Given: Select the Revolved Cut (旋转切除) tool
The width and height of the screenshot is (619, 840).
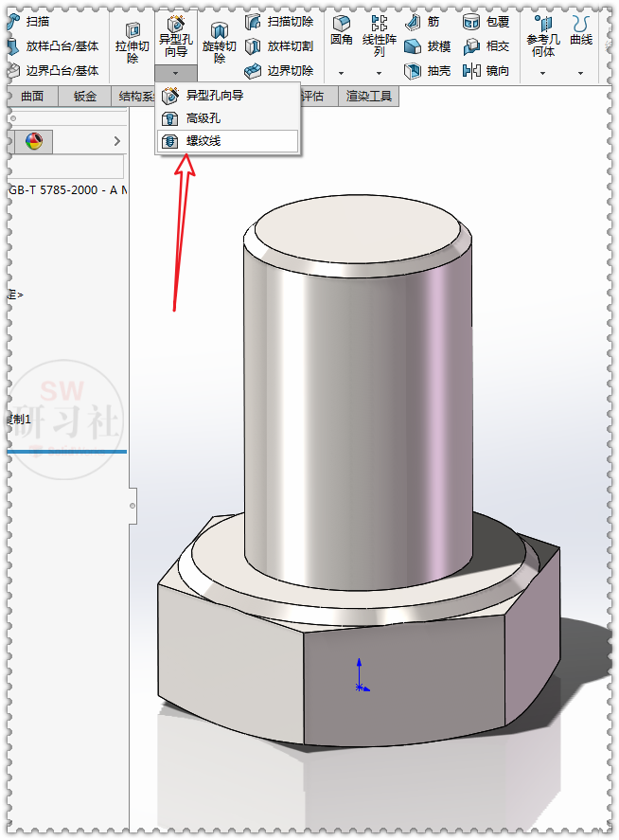Looking at the screenshot, I should pos(219,44).
